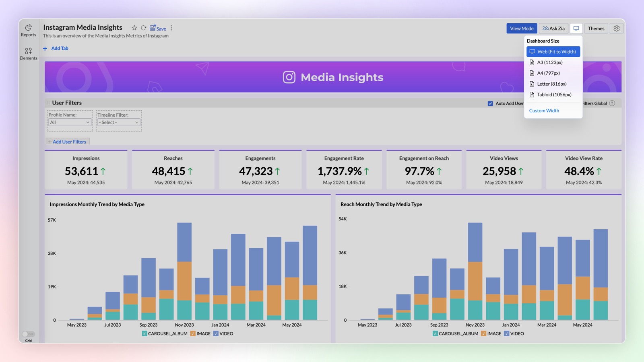
Task: Select Web (Fit to Width) size
Action: 553,51
